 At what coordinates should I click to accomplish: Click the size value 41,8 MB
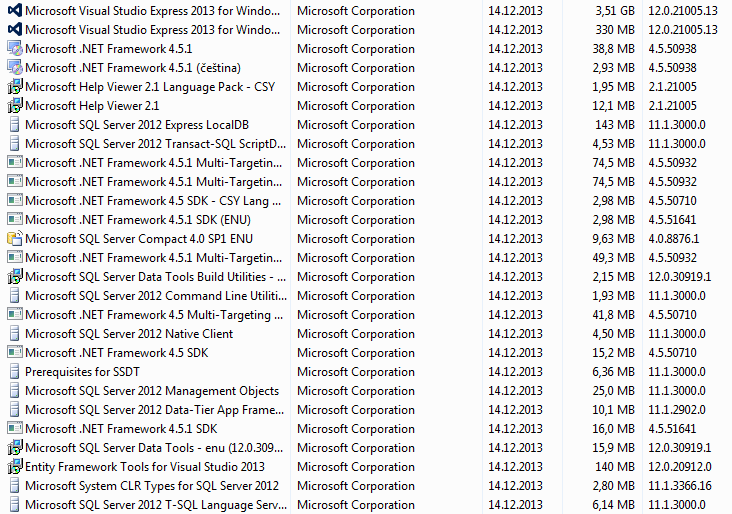coord(613,315)
